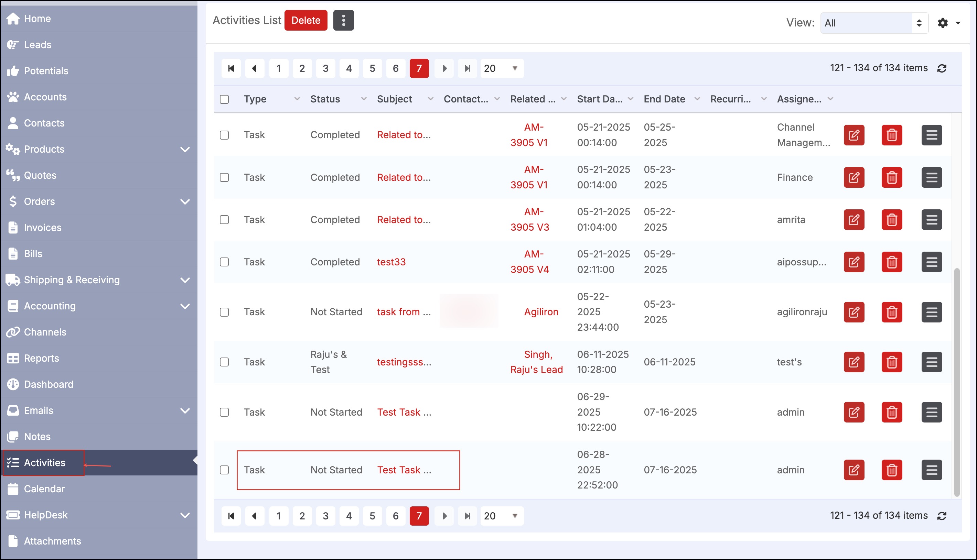
Task: Open the Type column filter chevron
Action: (297, 99)
